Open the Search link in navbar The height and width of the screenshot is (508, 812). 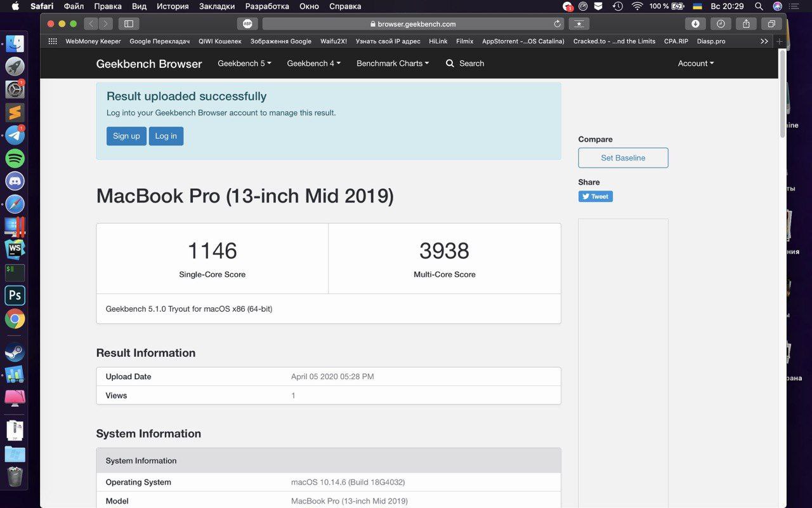[465, 63]
